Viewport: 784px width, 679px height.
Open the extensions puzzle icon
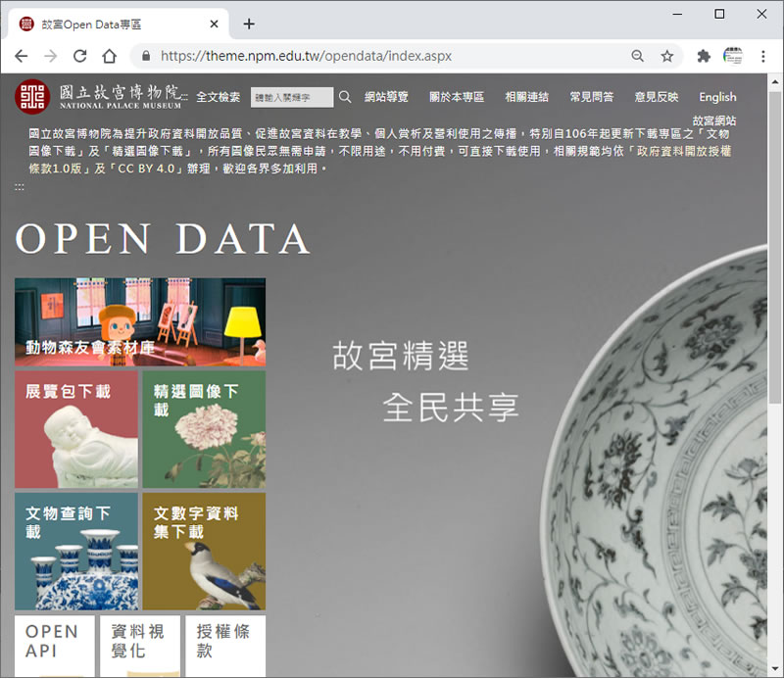coord(704,56)
